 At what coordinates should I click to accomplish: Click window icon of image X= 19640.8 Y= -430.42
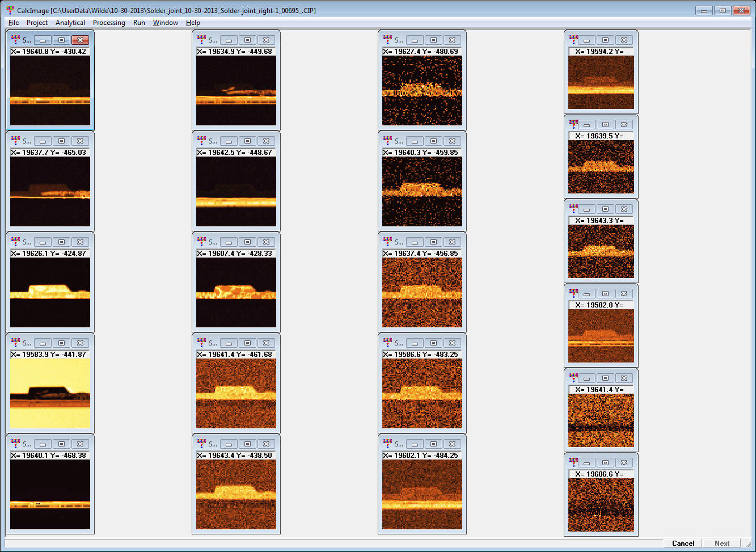point(15,40)
